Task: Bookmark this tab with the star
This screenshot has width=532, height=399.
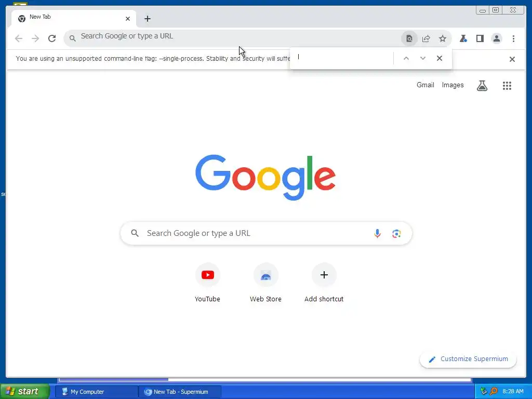Action: pyautogui.click(x=443, y=38)
